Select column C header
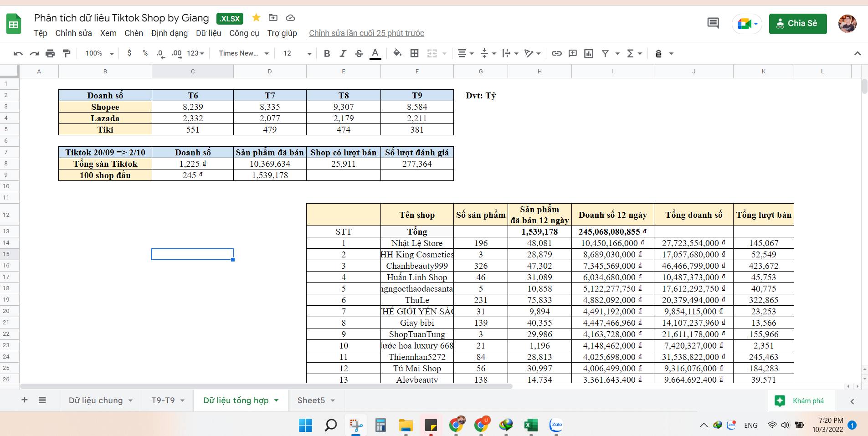Viewport: 868px width, 436px height. 193,71
